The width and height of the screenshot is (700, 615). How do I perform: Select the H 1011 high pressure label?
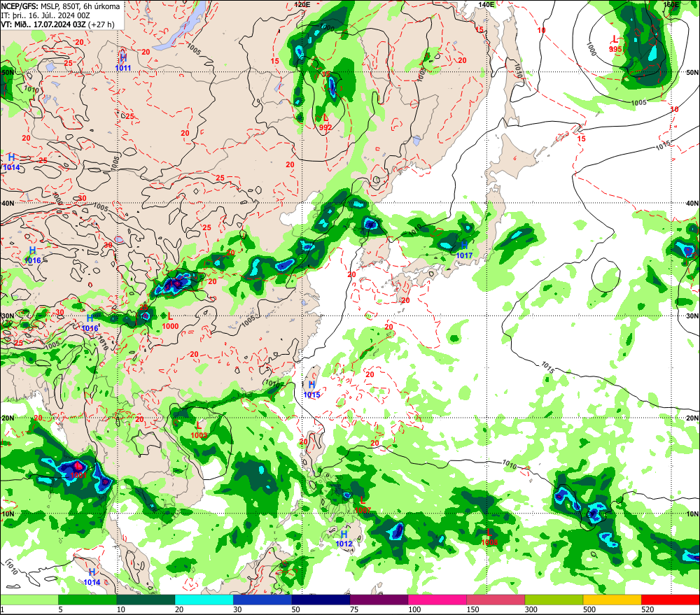pos(123,63)
